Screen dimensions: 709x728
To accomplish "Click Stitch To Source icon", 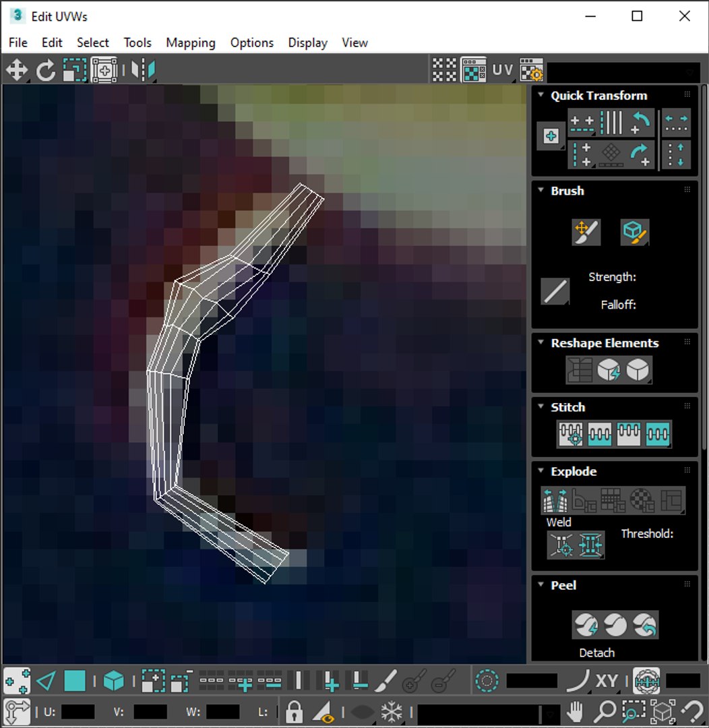I will (x=628, y=434).
